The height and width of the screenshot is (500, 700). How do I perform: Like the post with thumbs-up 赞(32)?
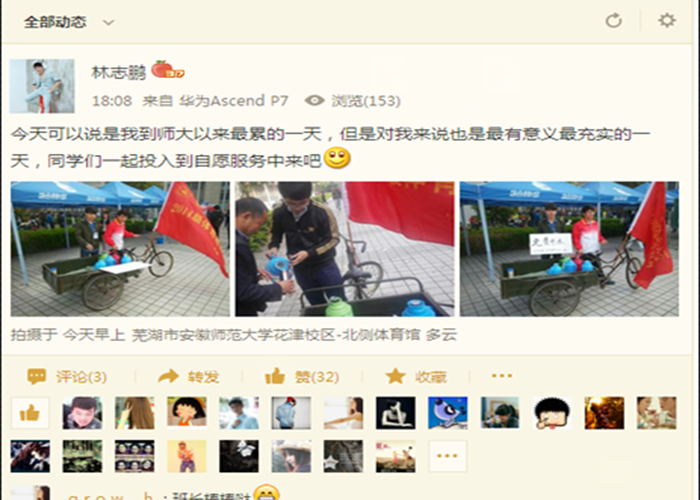coord(275,376)
